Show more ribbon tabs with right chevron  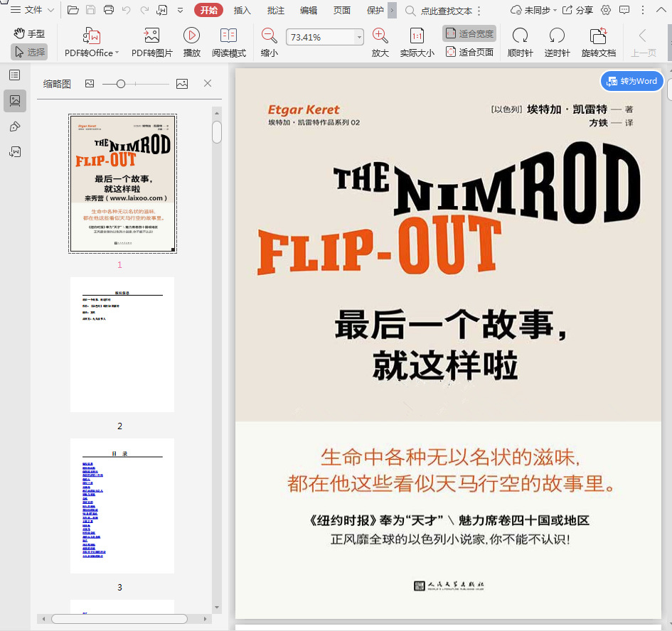pos(392,10)
